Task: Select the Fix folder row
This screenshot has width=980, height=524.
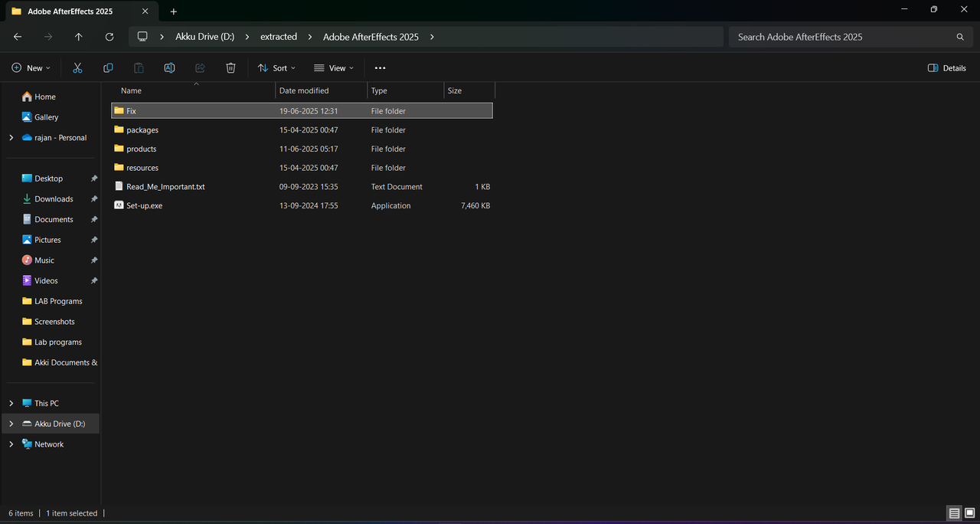Action: tap(302, 111)
